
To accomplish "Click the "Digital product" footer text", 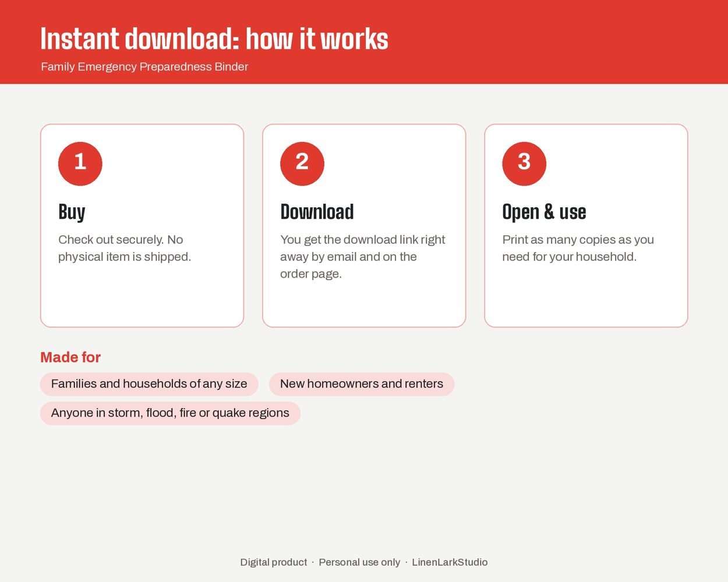I will (x=274, y=562).
